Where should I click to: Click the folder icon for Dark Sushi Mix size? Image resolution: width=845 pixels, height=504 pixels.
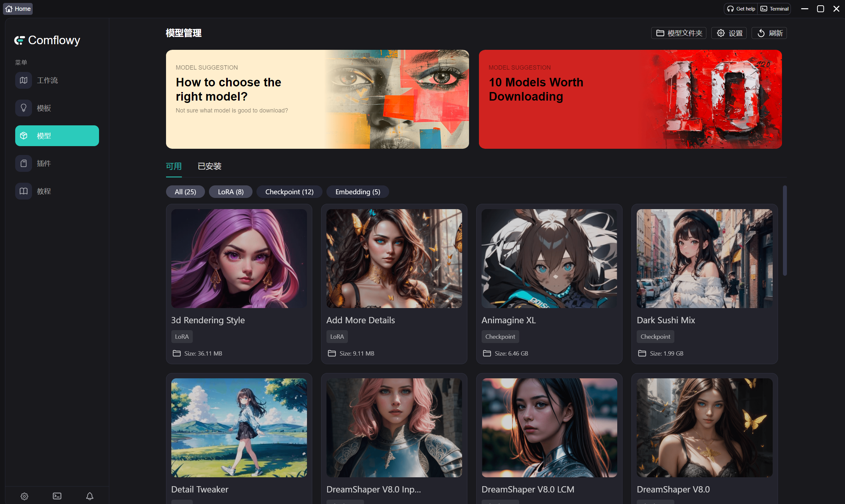tap(642, 353)
